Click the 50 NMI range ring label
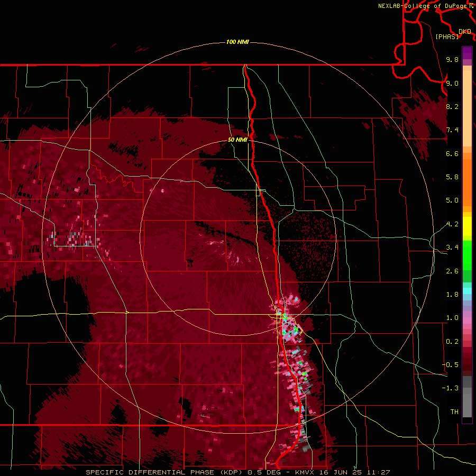This screenshot has width=476, height=476. coord(237,140)
